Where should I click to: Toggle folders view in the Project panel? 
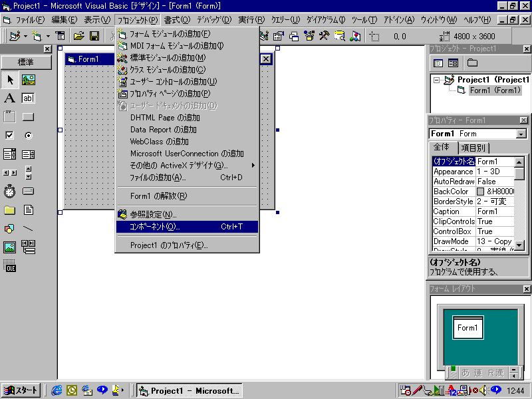coord(472,63)
